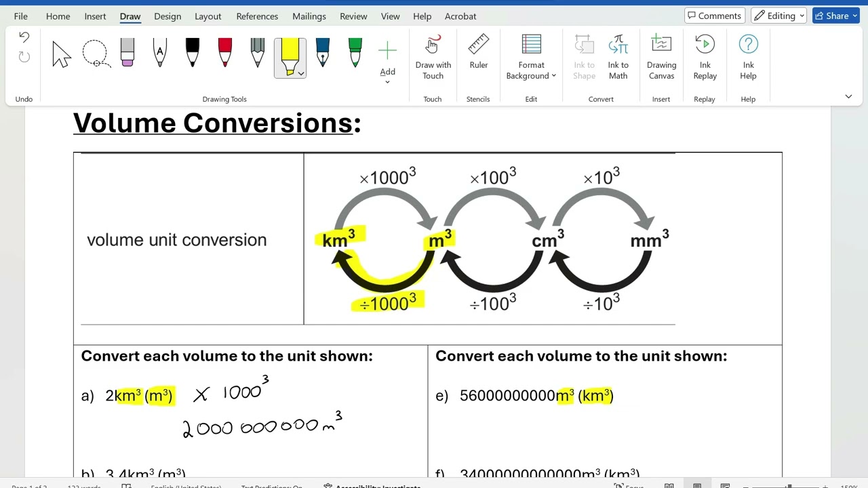Screen dimensions: 868x488
Task: Click question a) 2km³ (m³)
Action: pyautogui.click(x=127, y=395)
